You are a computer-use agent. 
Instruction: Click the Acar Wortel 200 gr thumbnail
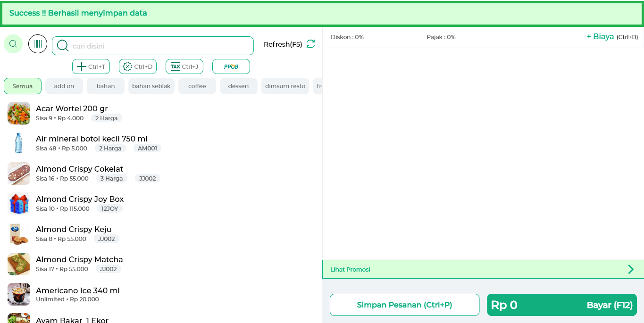coord(19,113)
